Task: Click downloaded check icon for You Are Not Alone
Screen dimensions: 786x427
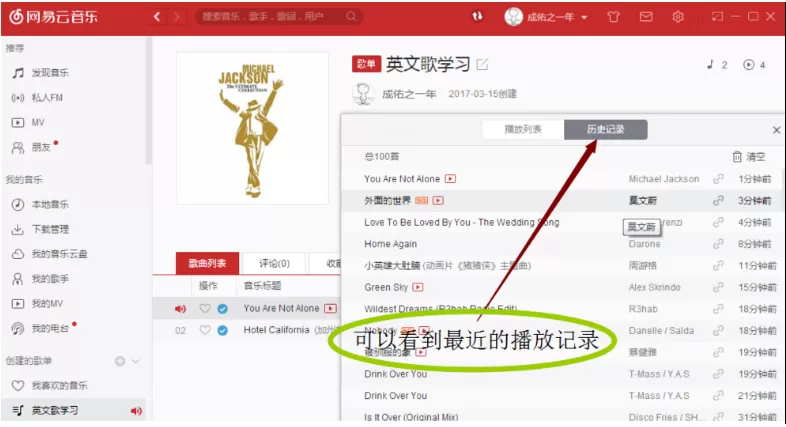Action: pos(223,309)
